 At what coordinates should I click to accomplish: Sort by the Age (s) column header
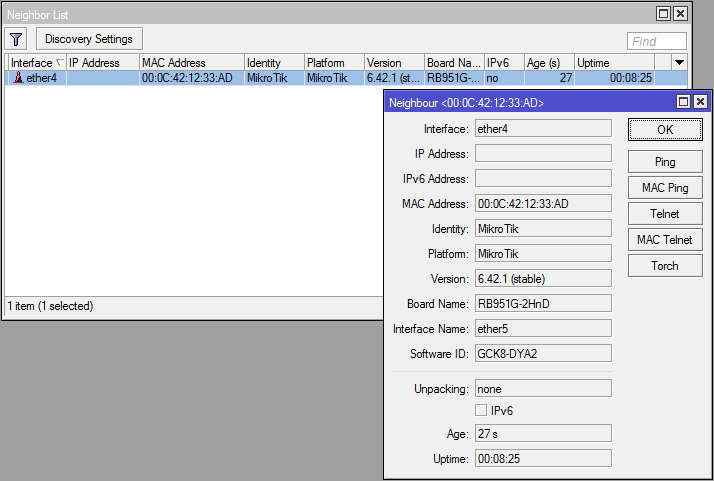(549, 62)
